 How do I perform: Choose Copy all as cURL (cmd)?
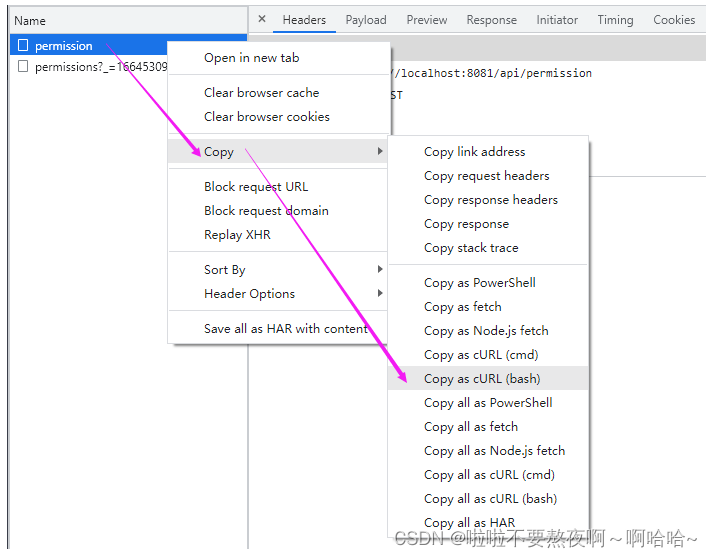point(488,475)
